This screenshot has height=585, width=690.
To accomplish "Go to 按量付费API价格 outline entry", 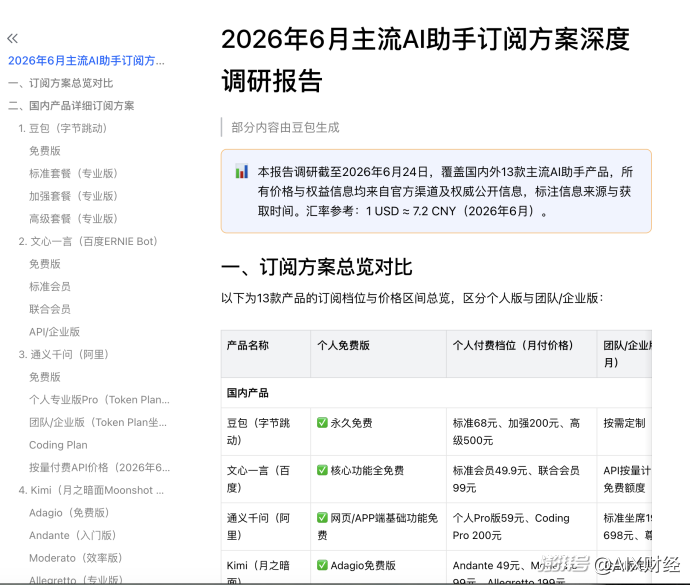I will point(99,467).
